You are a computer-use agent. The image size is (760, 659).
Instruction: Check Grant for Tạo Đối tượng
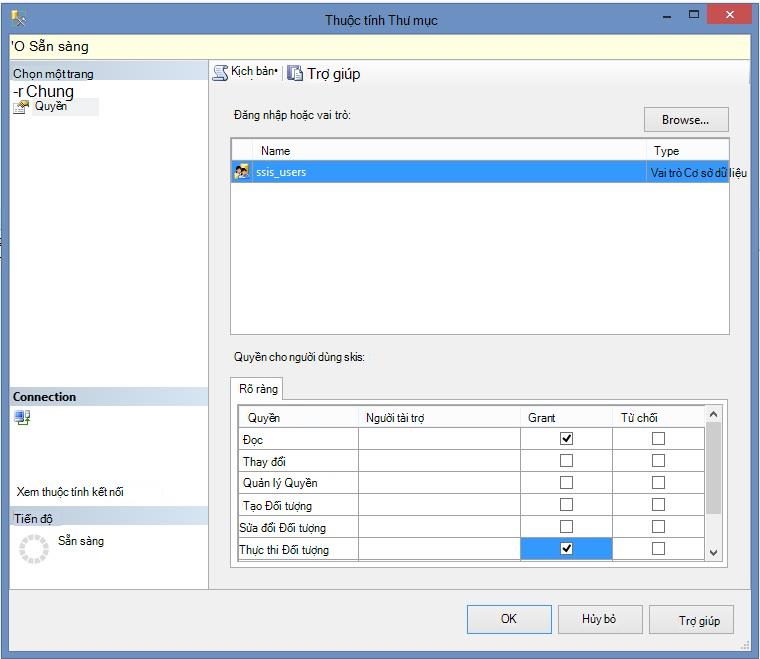[566, 504]
